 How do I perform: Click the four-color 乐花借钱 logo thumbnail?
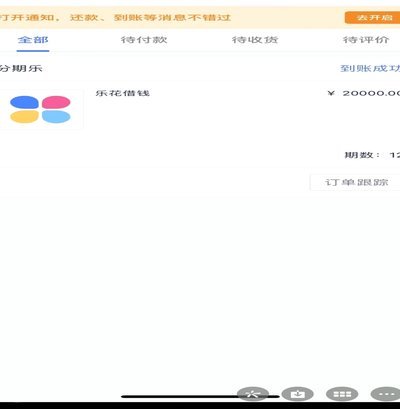[x=40, y=109]
